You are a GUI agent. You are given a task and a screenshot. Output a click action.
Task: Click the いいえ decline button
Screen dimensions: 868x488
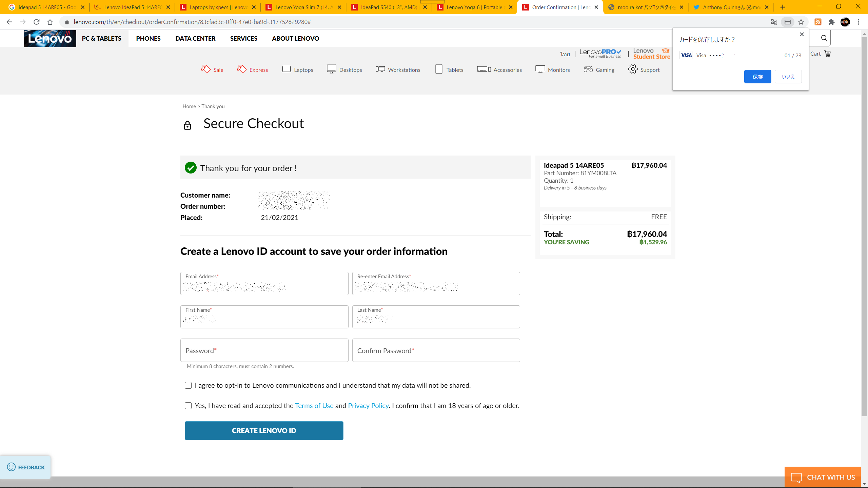click(x=788, y=77)
